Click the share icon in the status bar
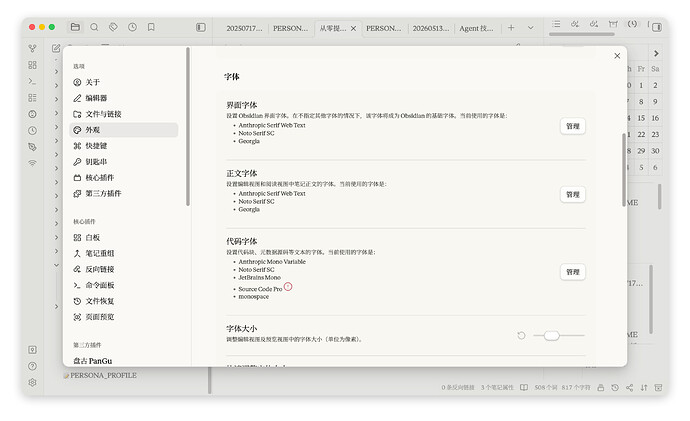Screen dimensions: 690x421 tap(630, 388)
